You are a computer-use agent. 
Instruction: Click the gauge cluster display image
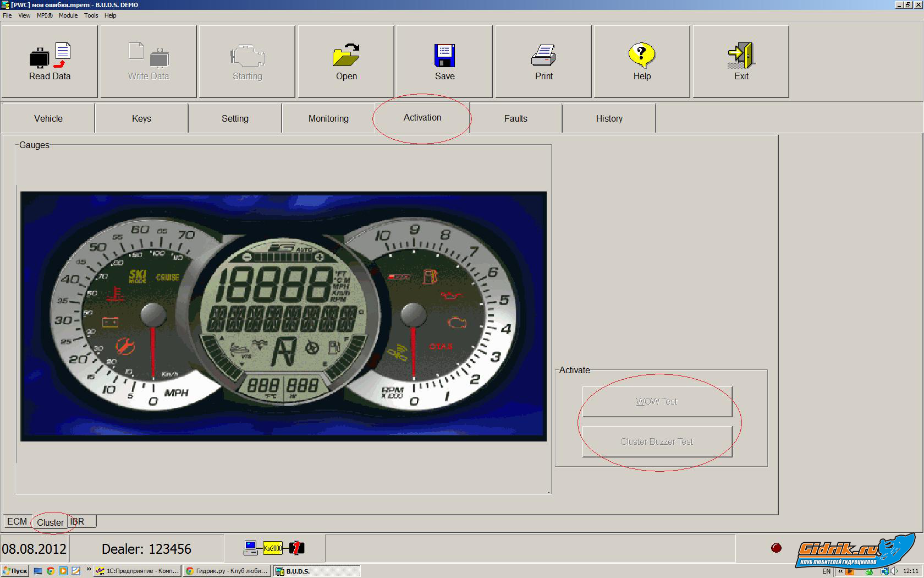[x=283, y=316]
